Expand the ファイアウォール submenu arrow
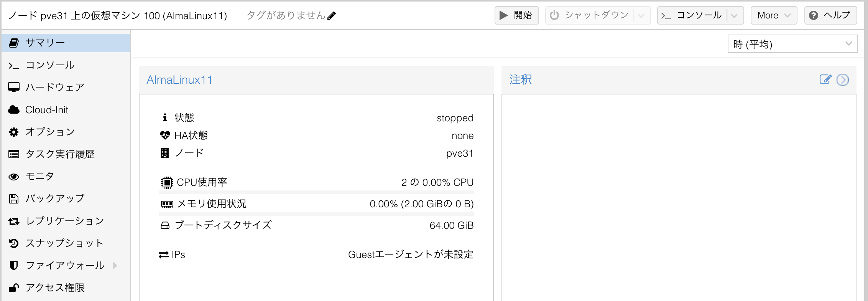The width and height of the screenshot is (868, 301). point(115,265)
